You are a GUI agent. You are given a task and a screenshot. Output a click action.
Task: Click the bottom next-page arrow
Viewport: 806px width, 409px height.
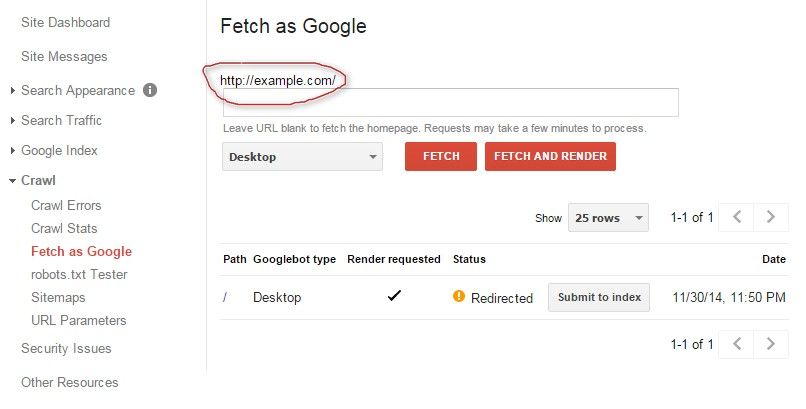(x=770, y=344)
